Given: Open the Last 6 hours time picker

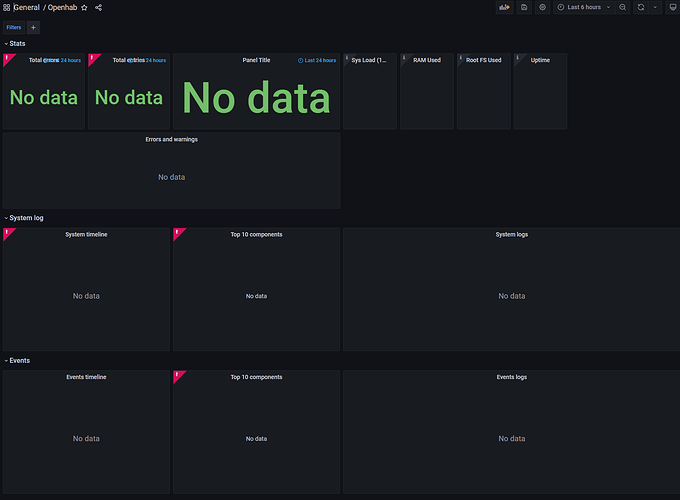Looking at the screenshot, I should click(x=584, y=7).
